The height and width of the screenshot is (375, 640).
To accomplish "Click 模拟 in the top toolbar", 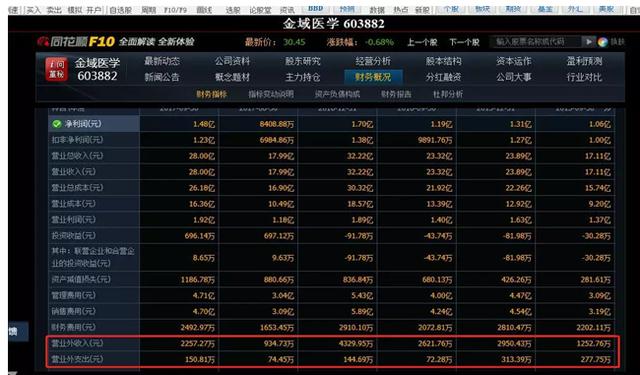I will click(75, 10).
